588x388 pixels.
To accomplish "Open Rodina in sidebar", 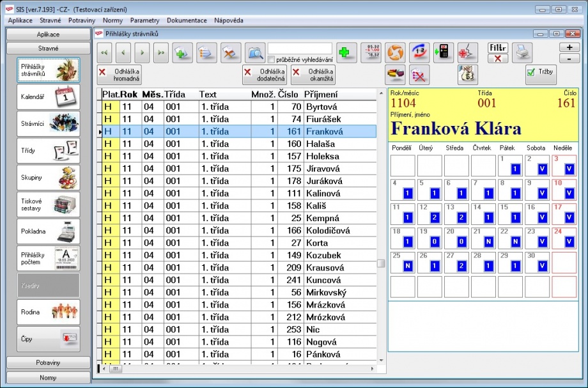I will coord(49,312).
